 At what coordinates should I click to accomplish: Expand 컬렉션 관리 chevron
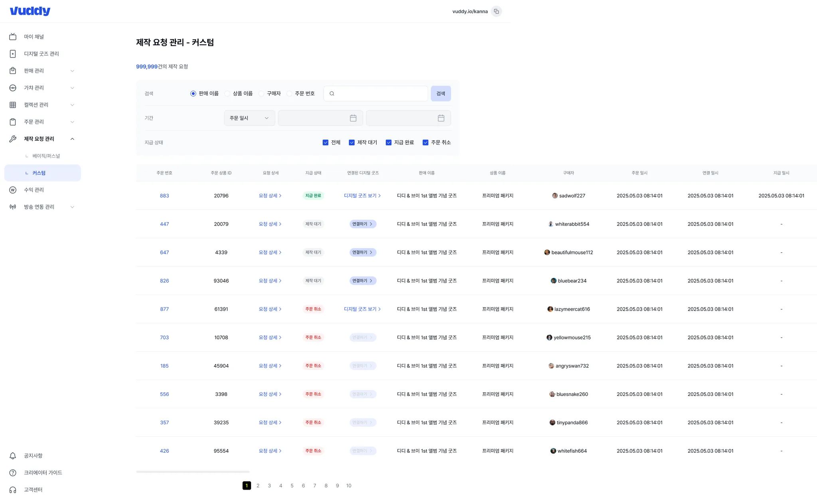pos(72,105)
